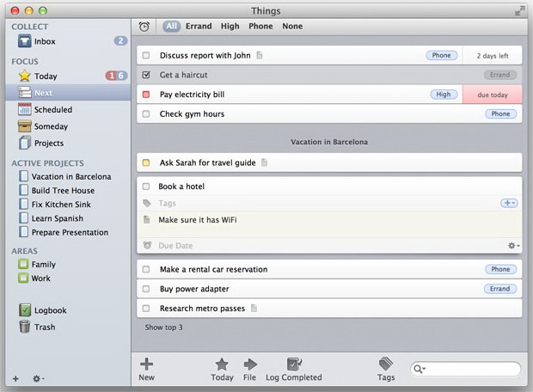
Task: Click the alarm clock icon in filter bar
Action: tap(144, 27)
